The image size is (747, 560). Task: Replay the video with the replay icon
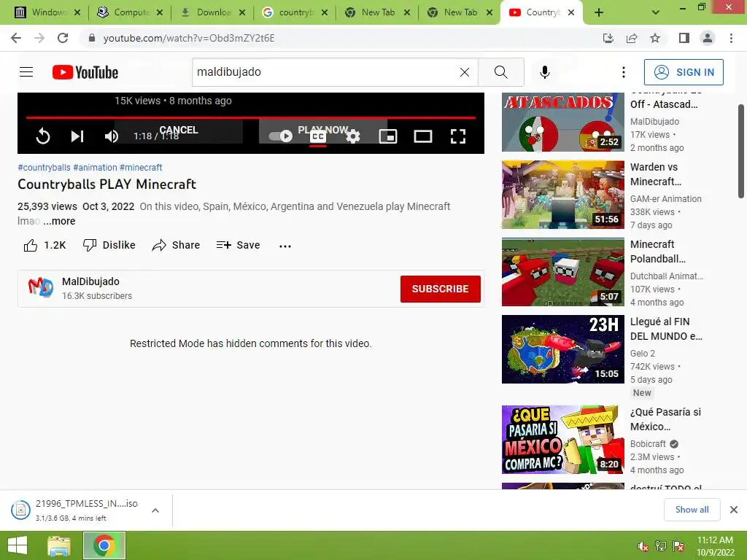pos(43,136)
